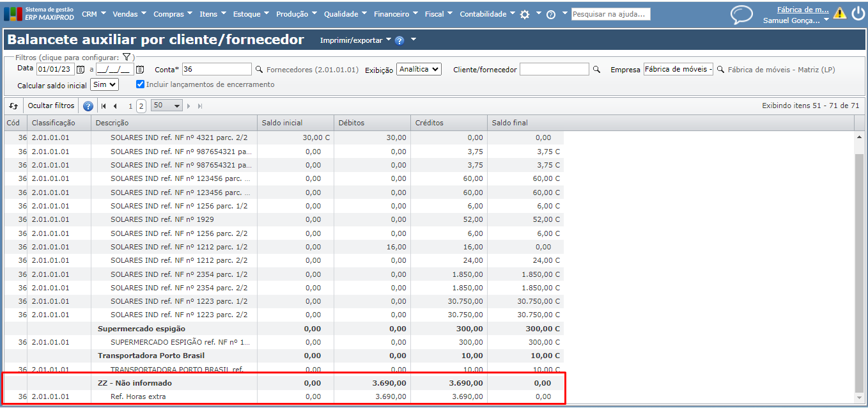Click the refresh icon in grid toolbar
Viewport: 868px width, 408px height.
pos(13,106)
